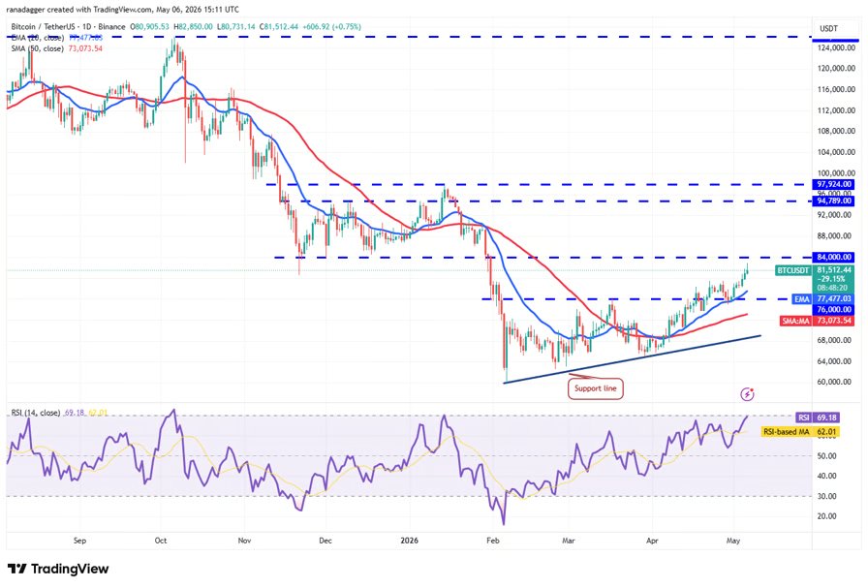This screenshot has height=588, width=868.
Task: Select the Support line callout label
Action: pyautogui.click(x=595, y=388)
